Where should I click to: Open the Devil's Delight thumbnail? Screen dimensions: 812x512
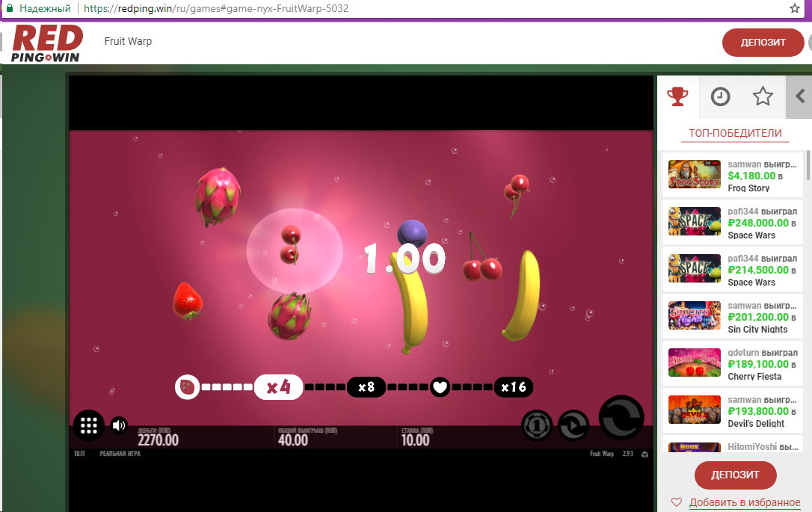coord(694,410)
